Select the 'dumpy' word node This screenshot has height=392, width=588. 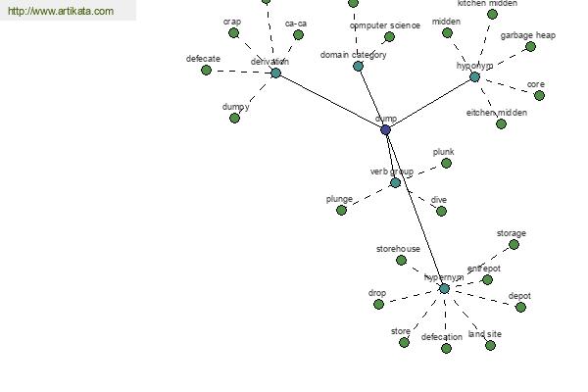[234, 119]
